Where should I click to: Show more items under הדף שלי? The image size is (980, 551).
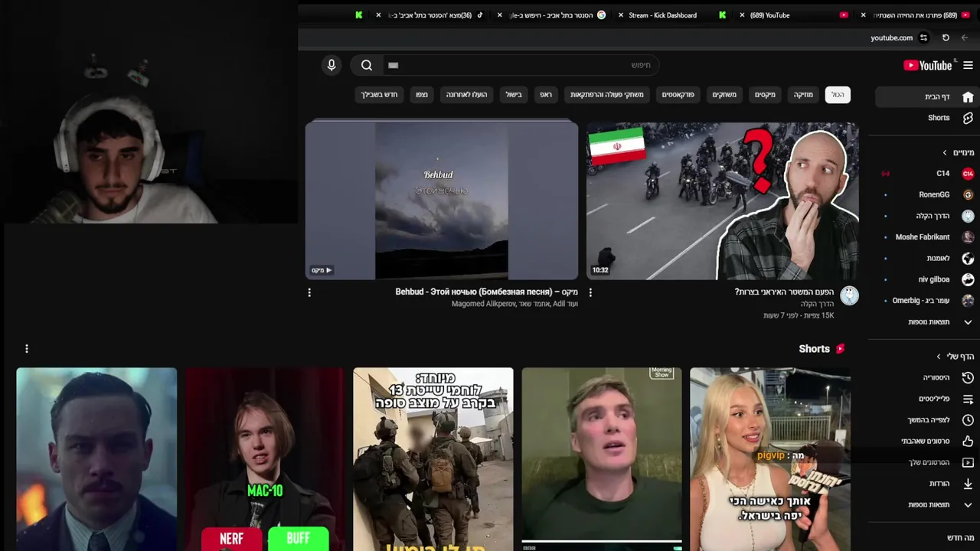coord(926,505)
